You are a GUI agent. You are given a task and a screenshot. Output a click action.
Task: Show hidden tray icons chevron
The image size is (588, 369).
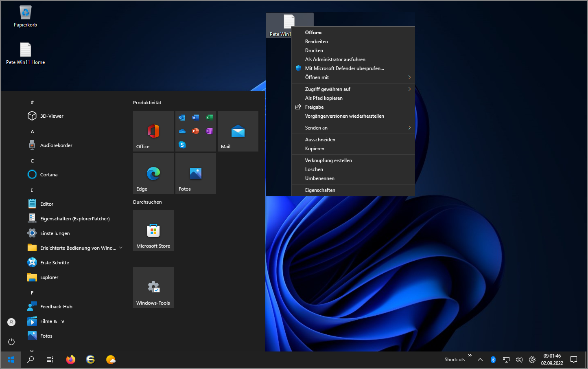(x=480, y=360)
